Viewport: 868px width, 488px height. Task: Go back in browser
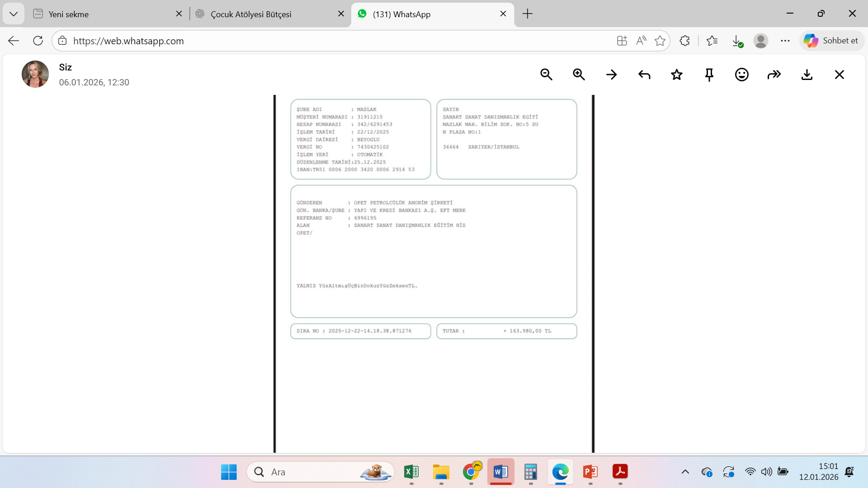coord(14,41)
